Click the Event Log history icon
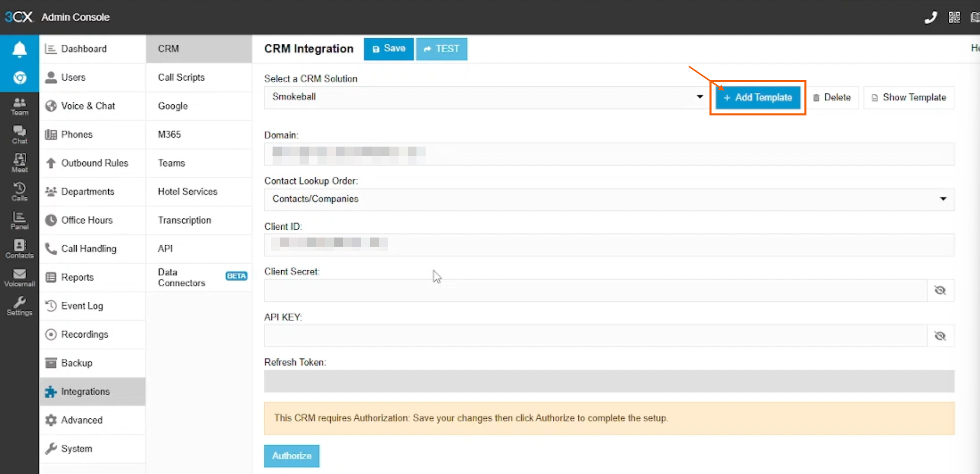The height and width of the screenshot is (474, 980). pos(51,306)
